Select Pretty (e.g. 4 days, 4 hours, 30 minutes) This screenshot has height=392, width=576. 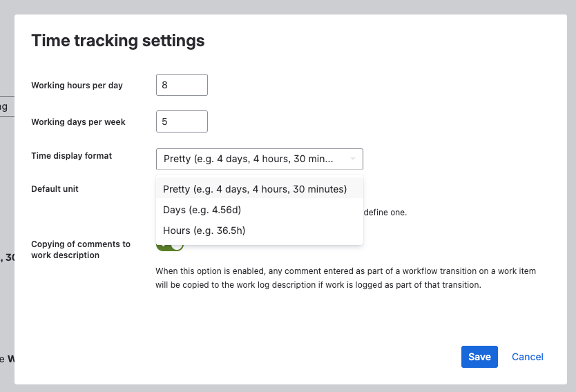coord(255,189)
